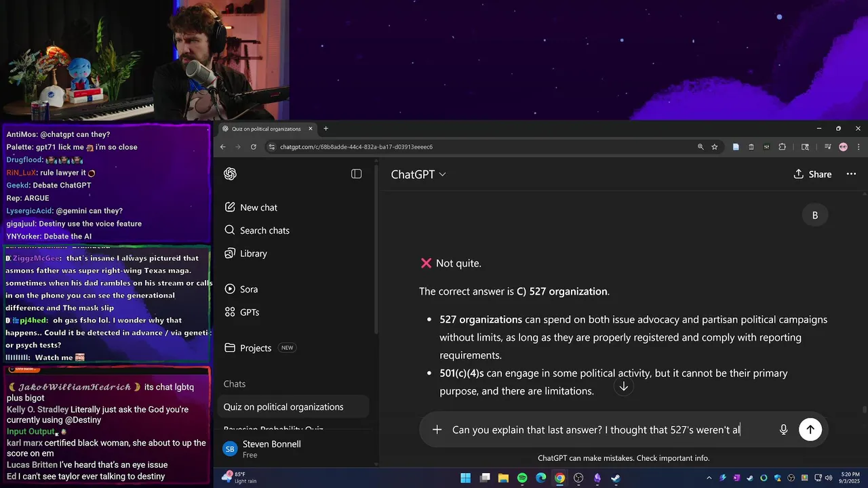Viewport: 868px width, 488px height.
Task: Open the Chrome three-dot menu
Action: pos(859,146)
